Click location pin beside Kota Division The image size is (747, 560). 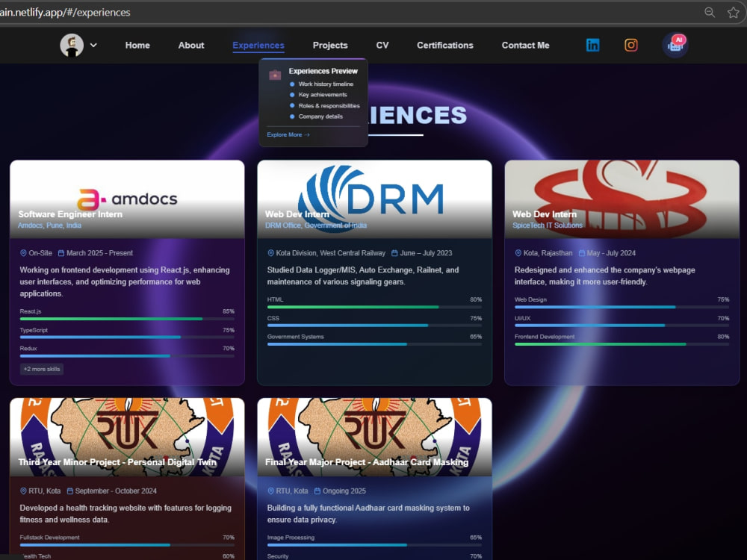click(x=270, y=253)
